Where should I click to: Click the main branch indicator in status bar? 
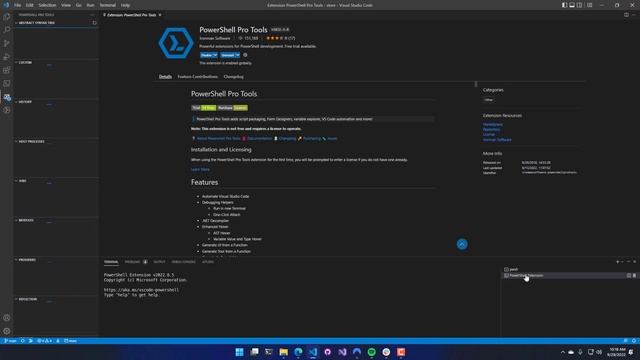11,341
